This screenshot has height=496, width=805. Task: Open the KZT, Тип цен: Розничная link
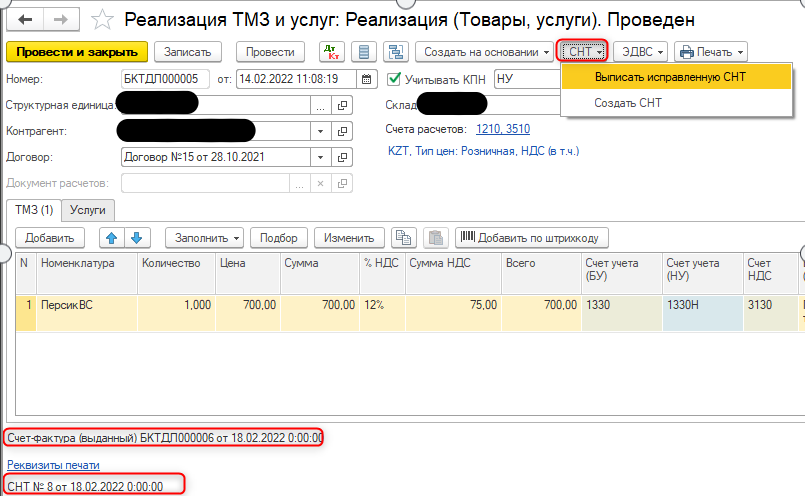[483, 151]
